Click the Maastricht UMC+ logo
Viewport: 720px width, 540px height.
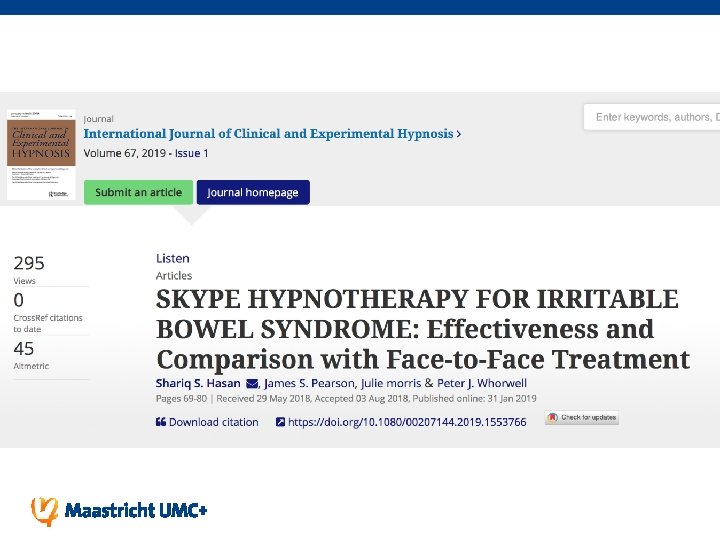pyautogui.click(x=119, y=511)
